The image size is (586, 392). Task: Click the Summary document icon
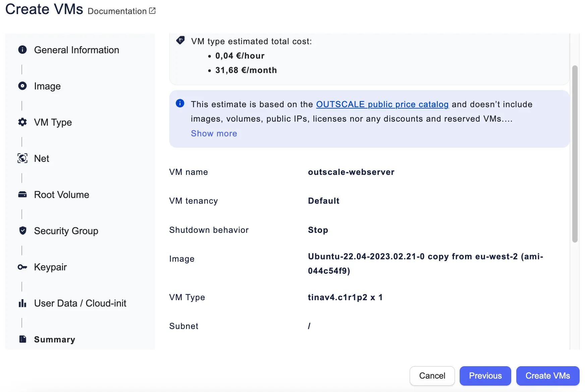click(22, 339)
